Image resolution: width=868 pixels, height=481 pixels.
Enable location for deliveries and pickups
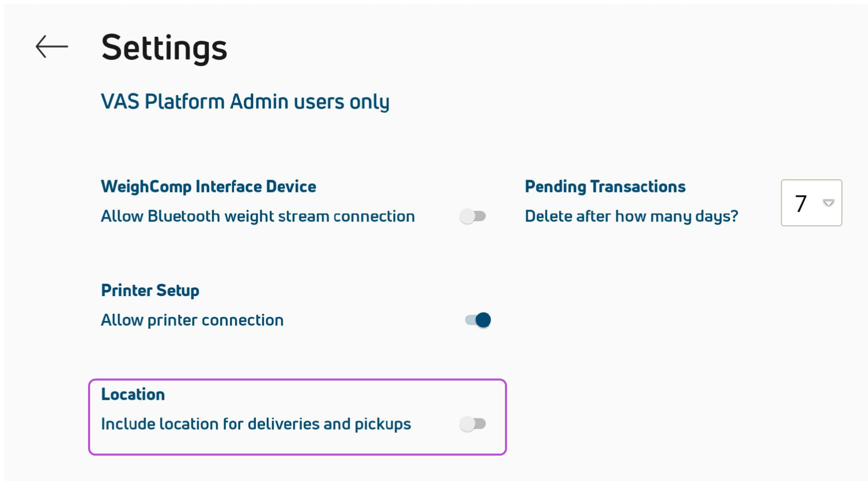click(x=473, y=424)
